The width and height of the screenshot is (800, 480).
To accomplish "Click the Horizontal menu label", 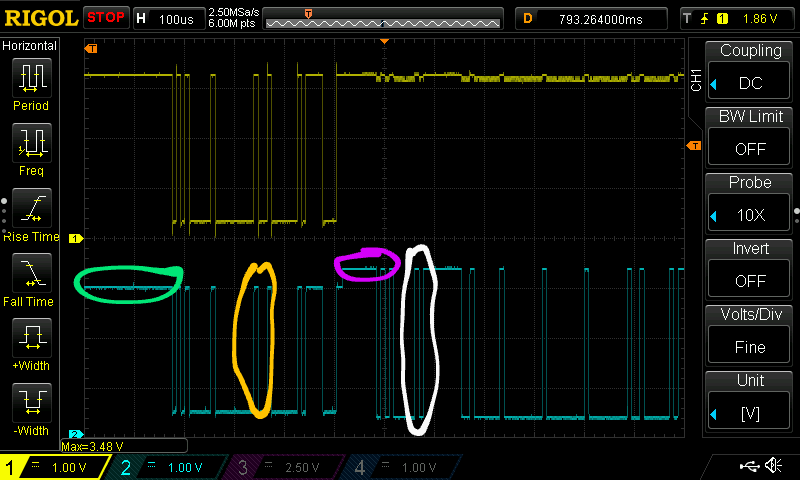I will [30, 46].
